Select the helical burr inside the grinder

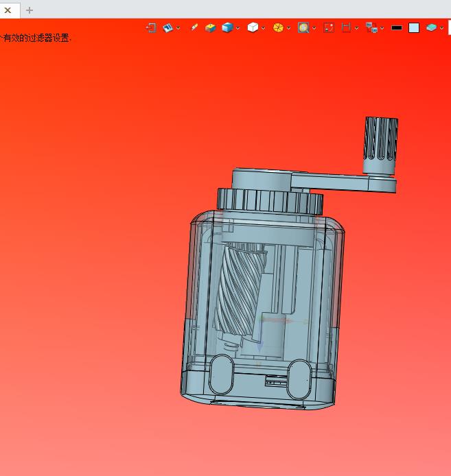click(x=240, y=290)
